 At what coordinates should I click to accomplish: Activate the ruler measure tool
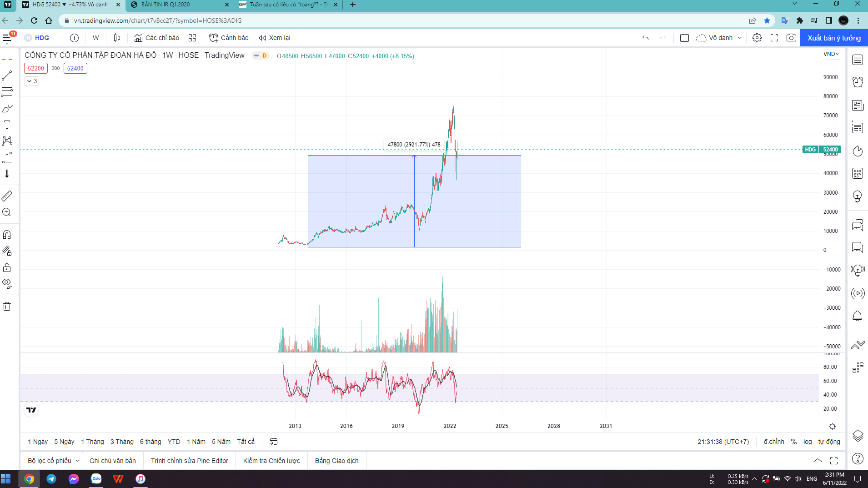click(x=7, y=196)
